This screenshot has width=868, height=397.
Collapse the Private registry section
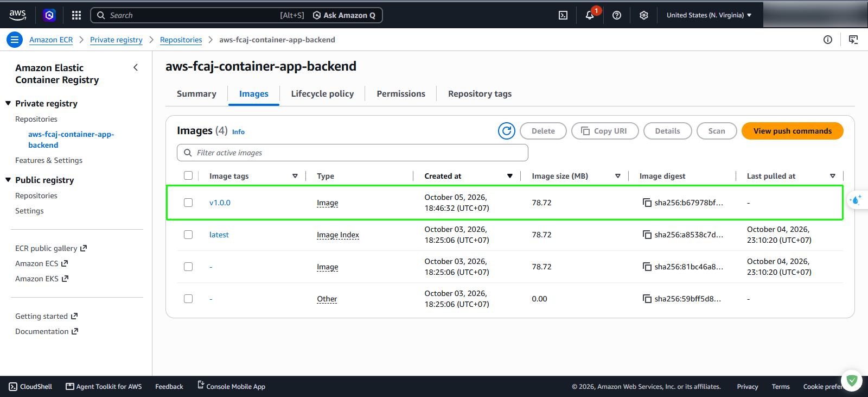click(x=8, y=103)
